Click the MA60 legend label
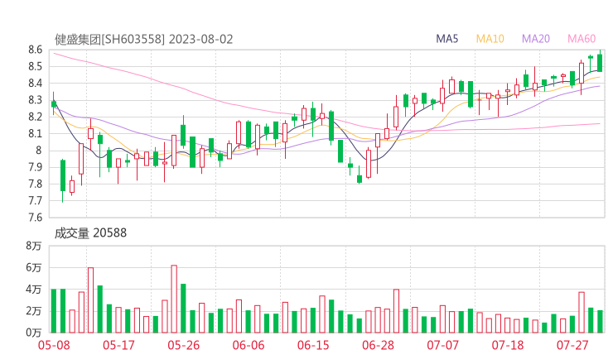The image size is (613, 364). (582, 39)
